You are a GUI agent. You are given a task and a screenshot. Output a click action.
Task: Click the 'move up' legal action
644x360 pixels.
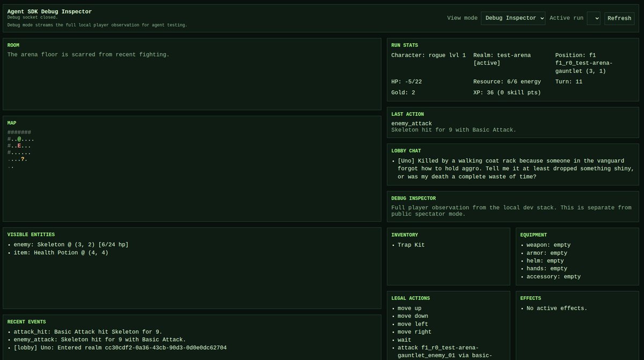click(409, 308)
